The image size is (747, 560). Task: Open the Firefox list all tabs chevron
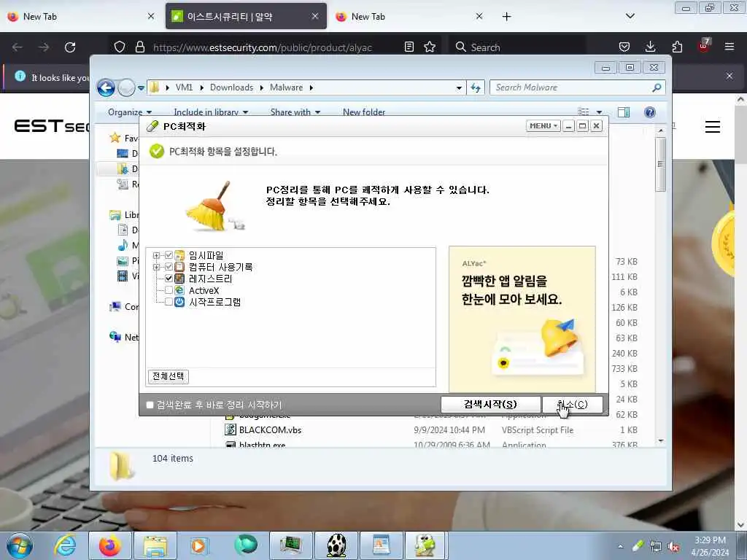[630, 16]
